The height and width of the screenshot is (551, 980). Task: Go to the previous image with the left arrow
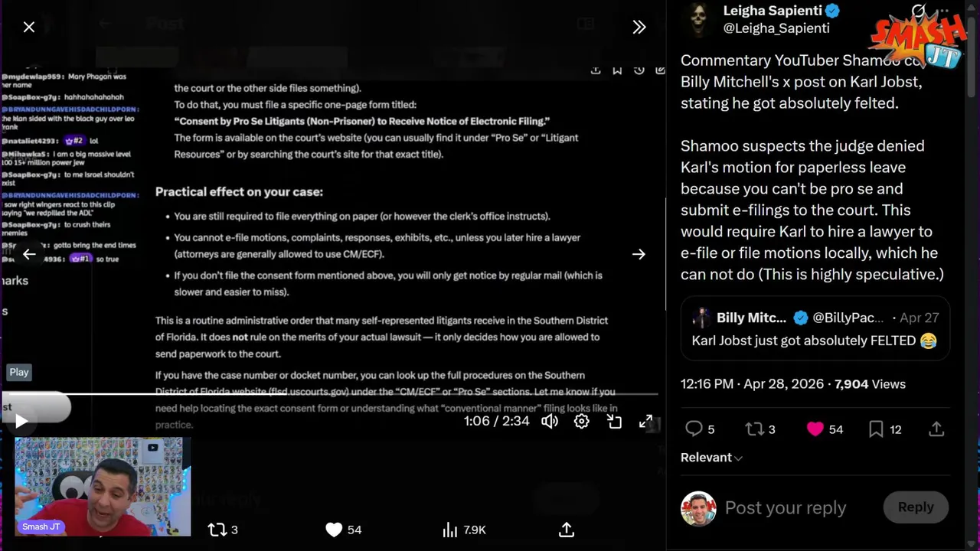29,254
